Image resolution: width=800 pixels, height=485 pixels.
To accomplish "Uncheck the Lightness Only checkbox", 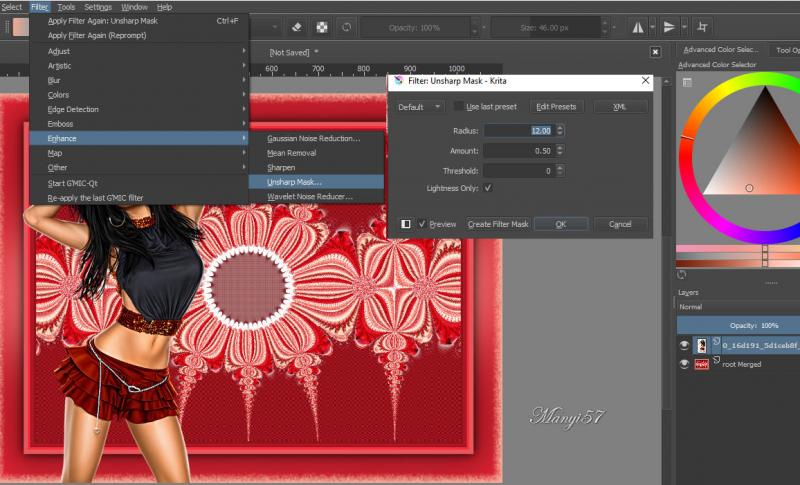I will (x=488, y=188).
